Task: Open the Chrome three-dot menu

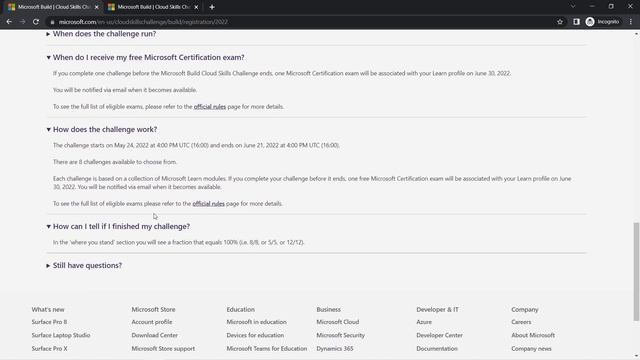Action: click(631, 22)
